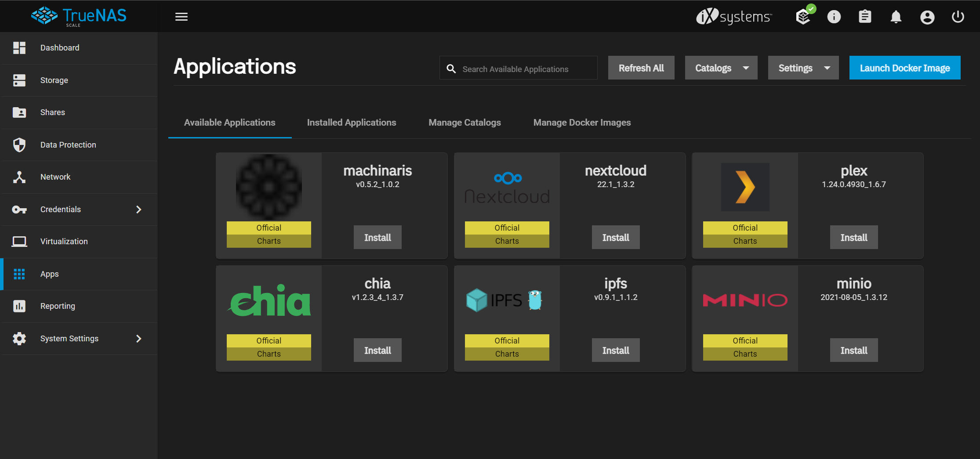Click Refresh All button
Viewport: 980px width, 459px height.
[641, 68]
